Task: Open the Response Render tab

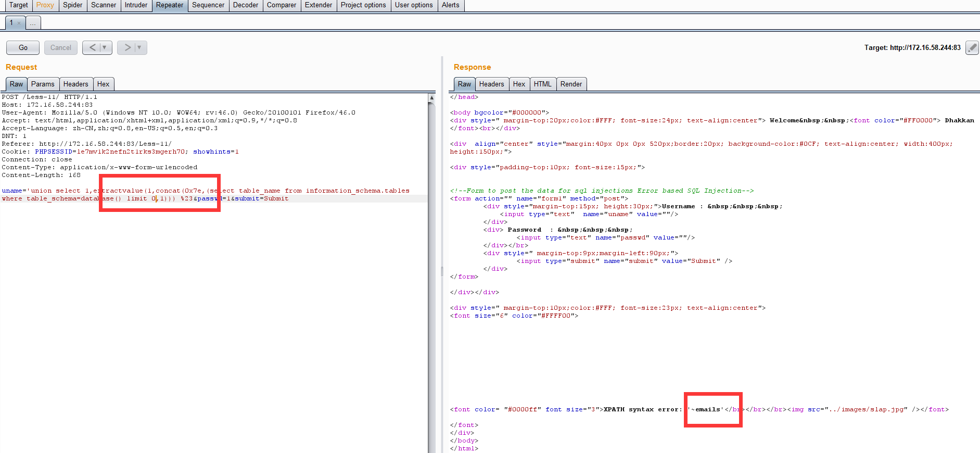Action: 571,84
